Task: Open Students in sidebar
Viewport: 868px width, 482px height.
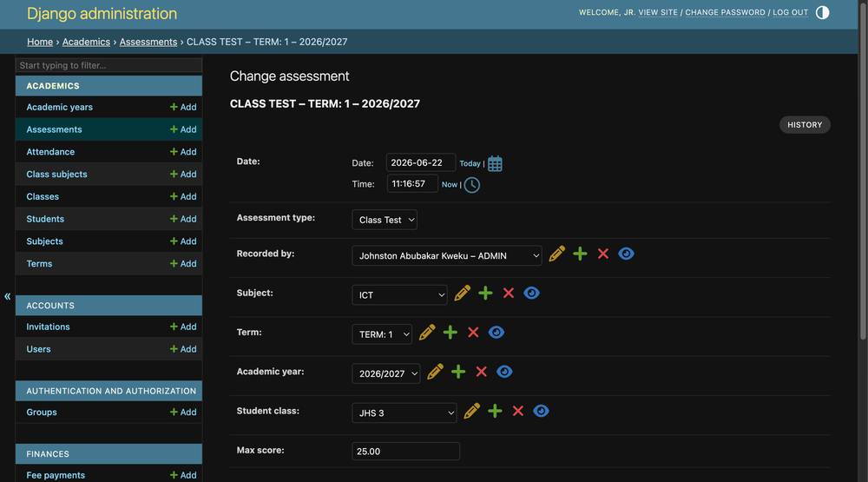Action: (45, 219)
